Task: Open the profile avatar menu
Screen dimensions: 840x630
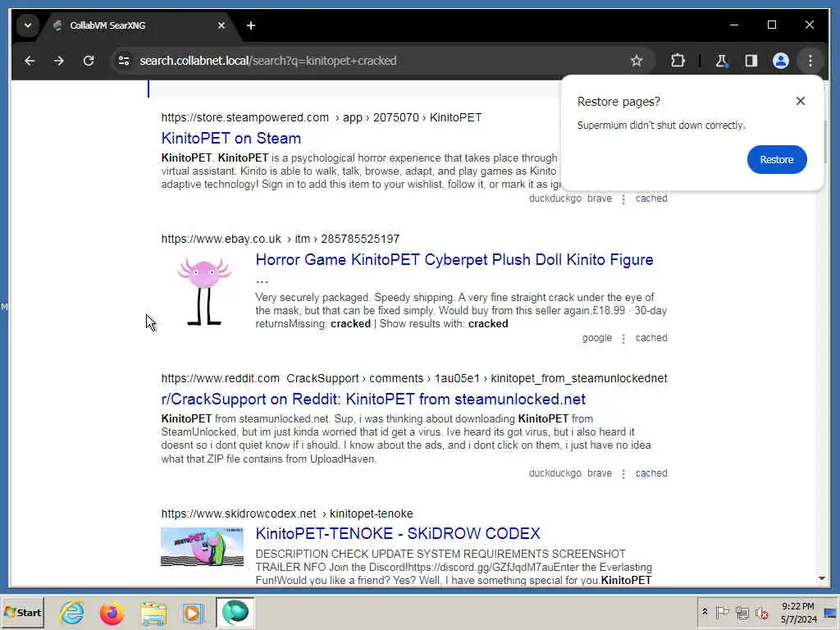Action: tap(781, 61)
